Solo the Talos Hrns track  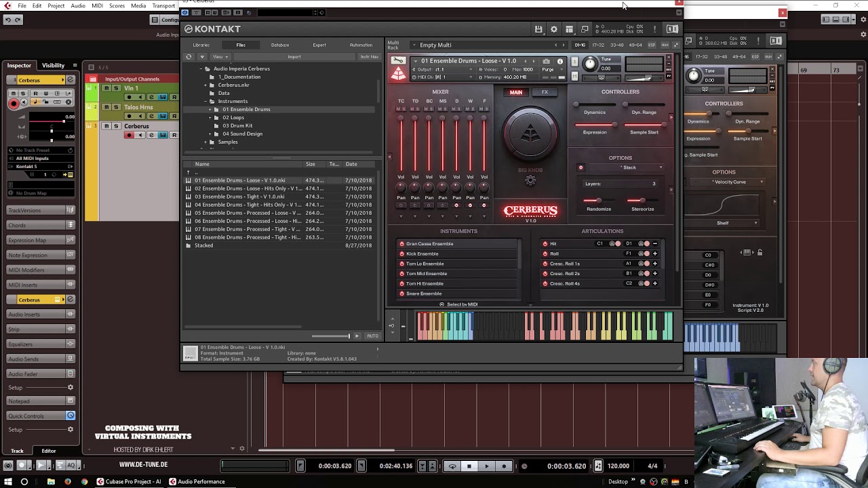click(116, 107)
